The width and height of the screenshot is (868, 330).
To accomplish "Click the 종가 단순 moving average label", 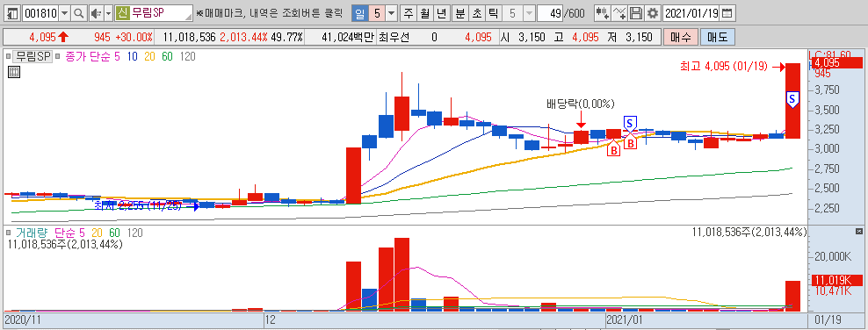I will pos(88,56).
